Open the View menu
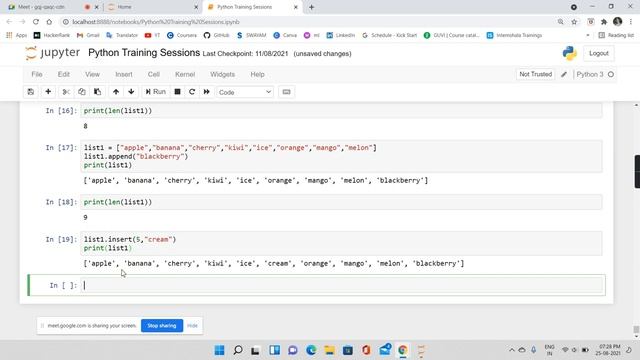Viewport: 640px width, 360px height. pyautogui.click(x=92, y=74)
